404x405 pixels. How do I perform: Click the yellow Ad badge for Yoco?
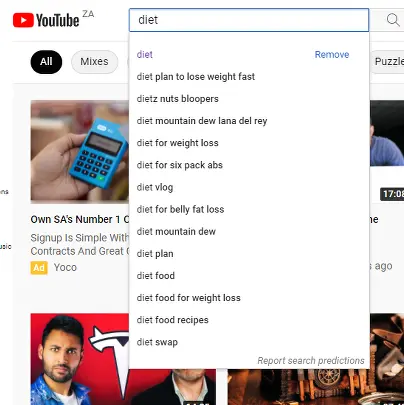pos(39,268)
